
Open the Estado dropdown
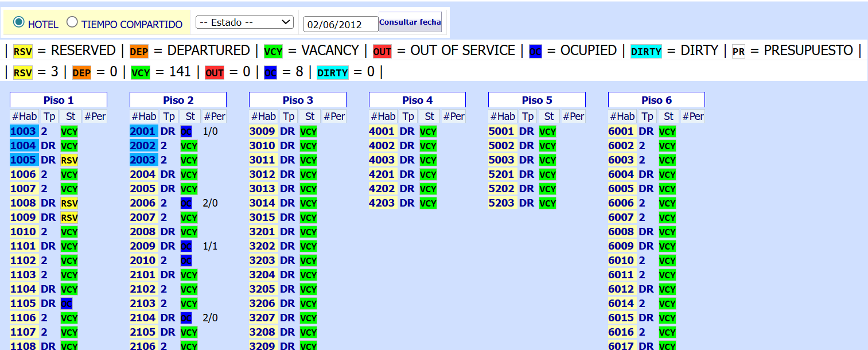[244, 22]
